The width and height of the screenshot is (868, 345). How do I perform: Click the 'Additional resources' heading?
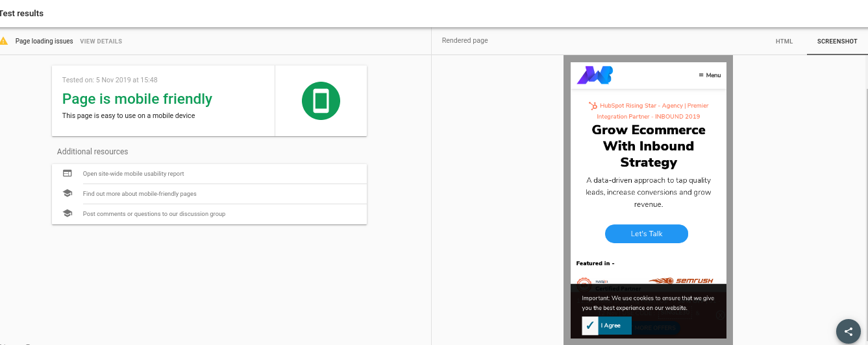pos(92,152)
